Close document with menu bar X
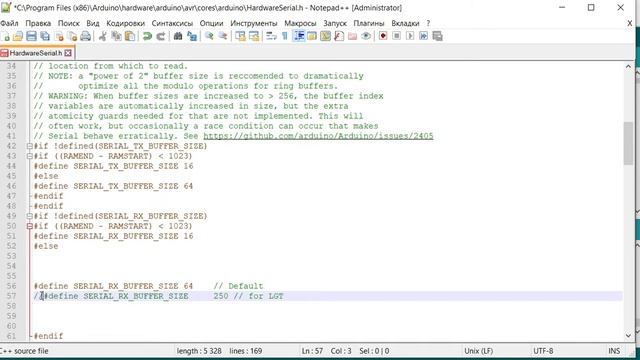 629,23
